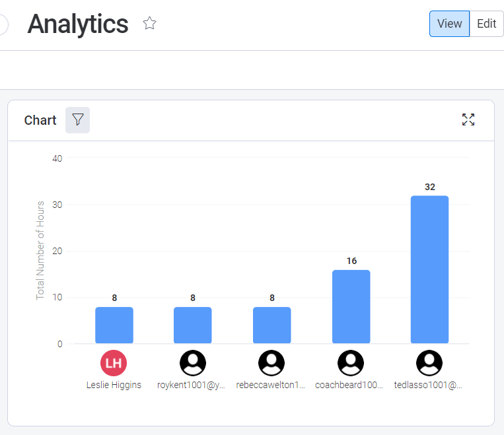Viewport: 504px width, 435px height.
Task: Click the coachbeard 16-hour bar
Action: [351, 307]
